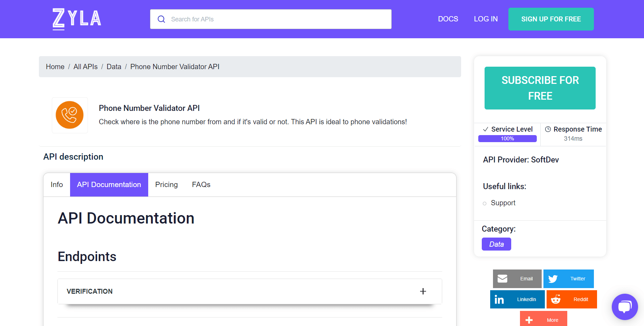Share on Twitter bird icon

(553, 279)
